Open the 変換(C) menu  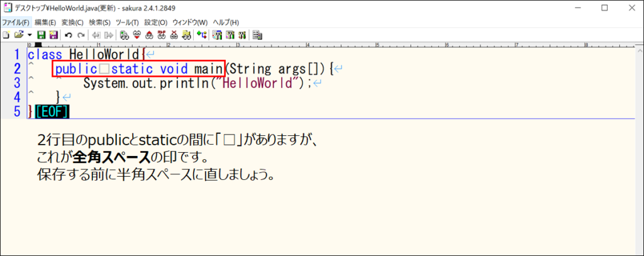click(x=72, y=22)
